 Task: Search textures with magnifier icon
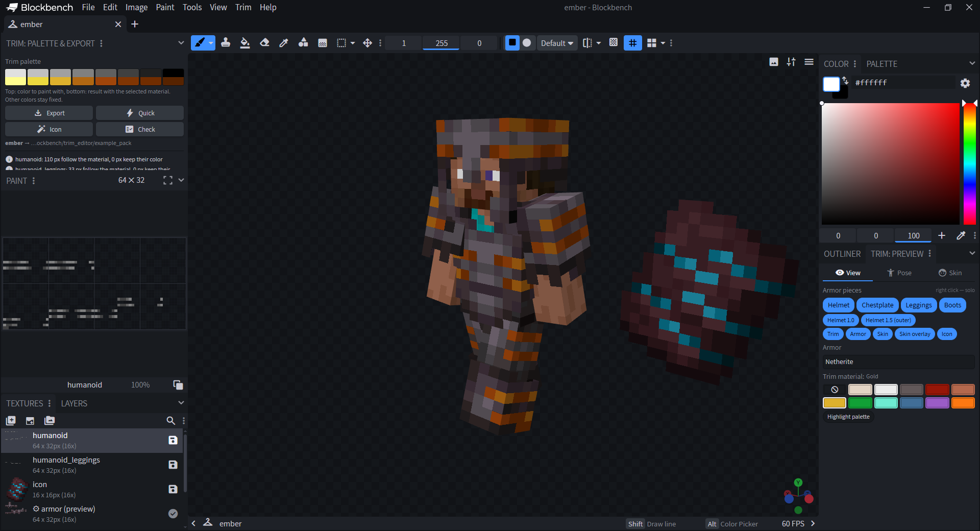[171, 421]
